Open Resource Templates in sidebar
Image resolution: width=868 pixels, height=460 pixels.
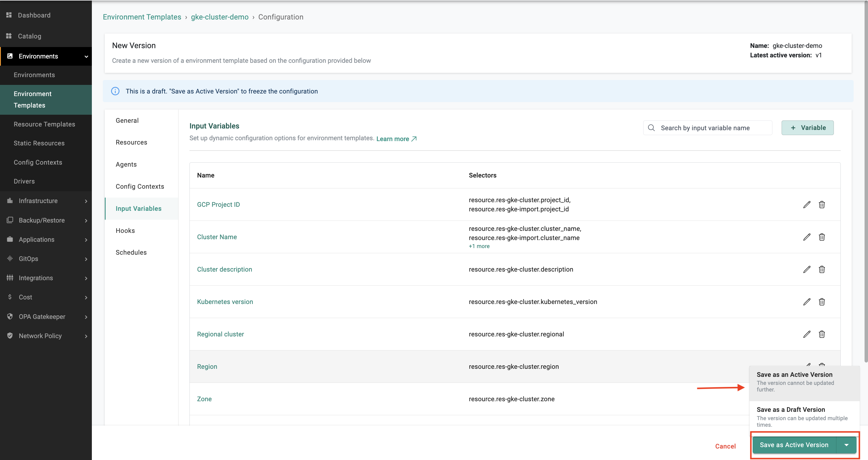tap(46, 124)
